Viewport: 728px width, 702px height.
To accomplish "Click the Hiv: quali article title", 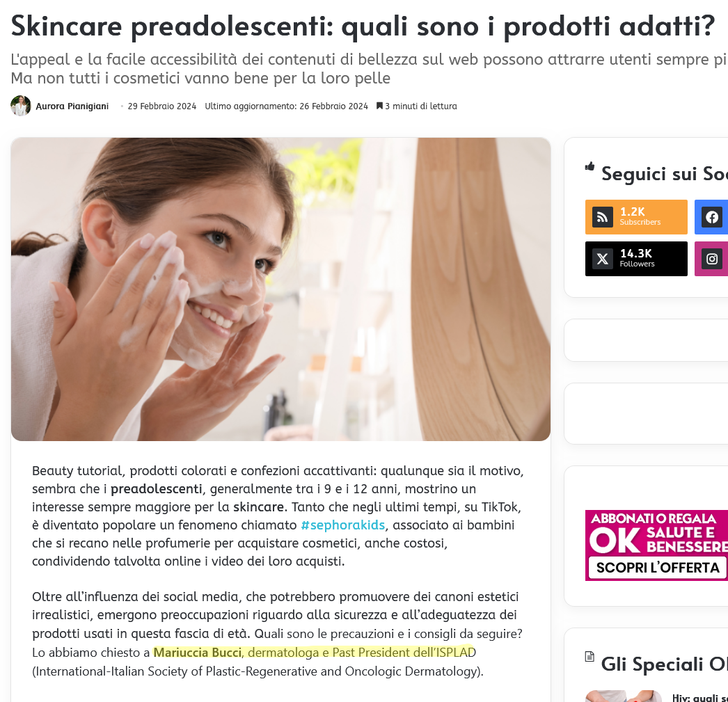I will pyautogui.click(x=699, y=698).
